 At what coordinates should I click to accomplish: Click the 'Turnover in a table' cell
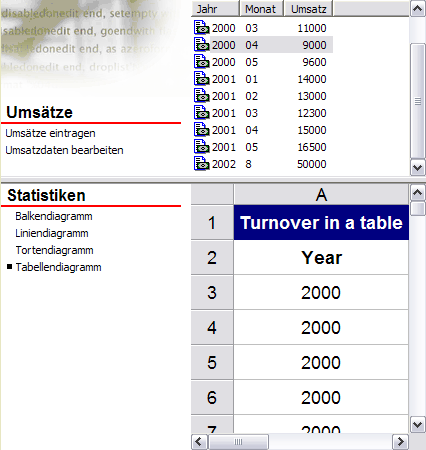click(321, 222)
